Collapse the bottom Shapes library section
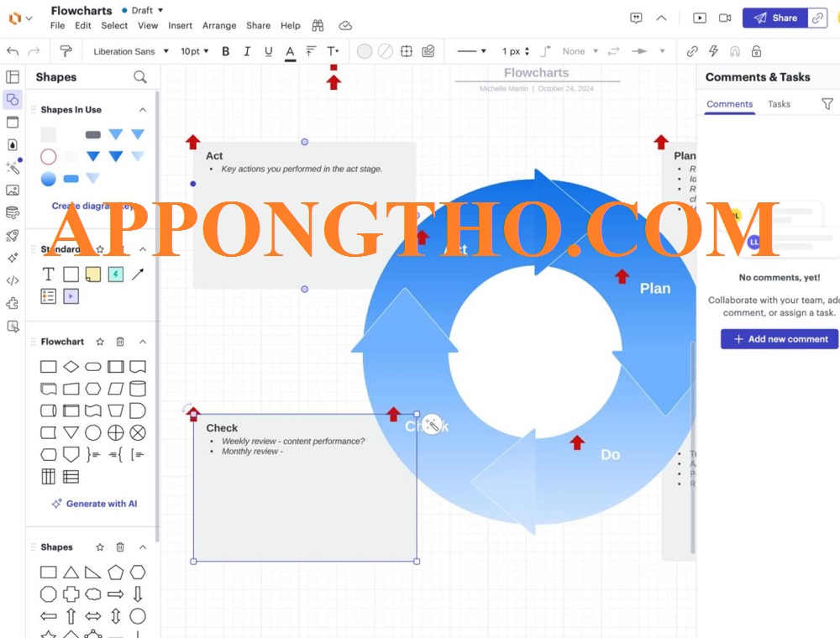The height and width of the screenshot is (638, 840). pos(143,547)
